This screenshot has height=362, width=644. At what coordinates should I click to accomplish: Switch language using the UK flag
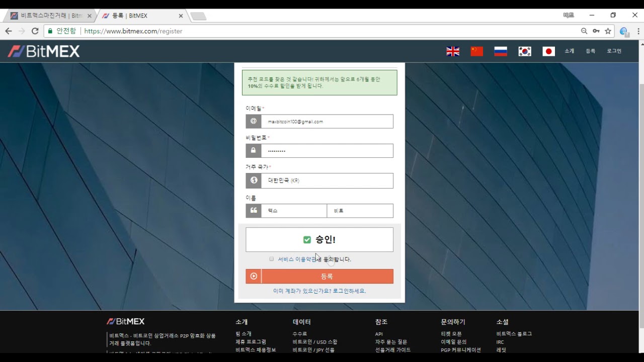tap(453, 51)
